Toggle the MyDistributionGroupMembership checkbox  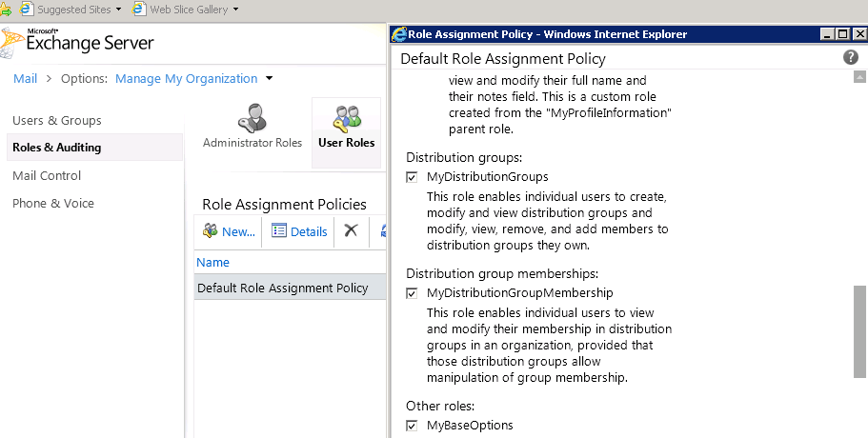pos(412,293)
